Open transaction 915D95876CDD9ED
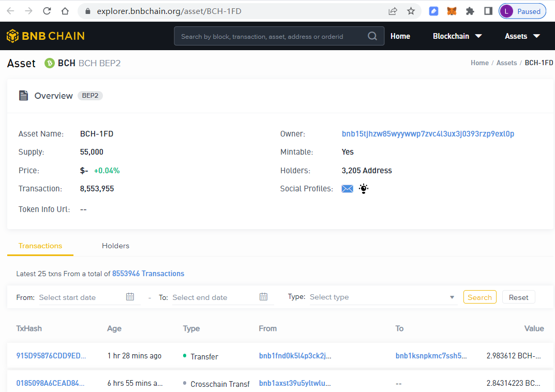 click(51, 356)
